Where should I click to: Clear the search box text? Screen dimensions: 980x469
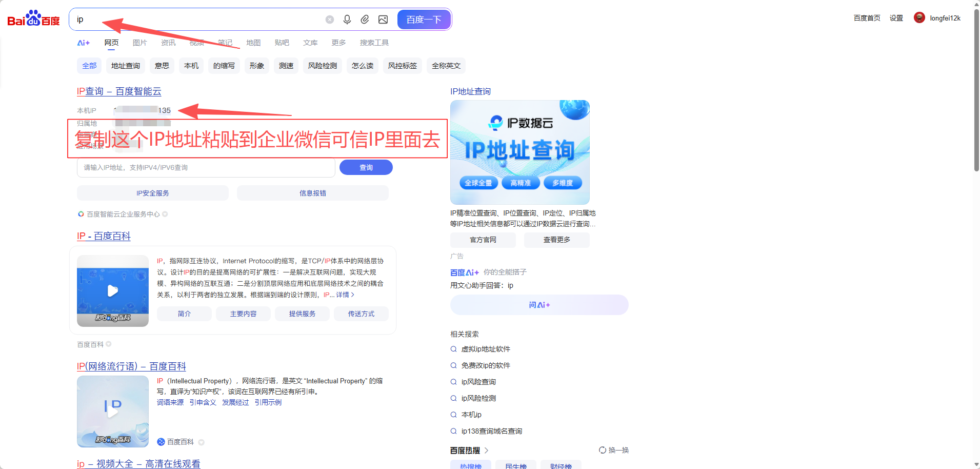pos(330,19)
